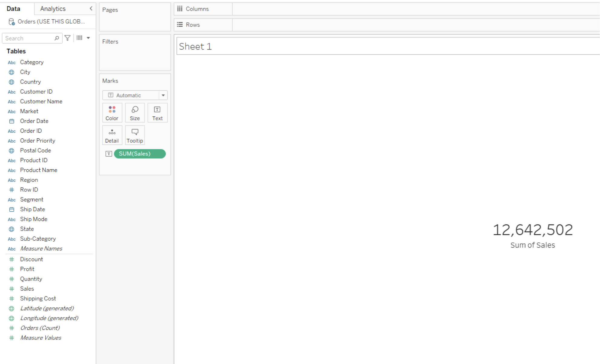Click the data source icon next to Orders
Viewport: 600px width, 364px height.
tap(12, 21)
